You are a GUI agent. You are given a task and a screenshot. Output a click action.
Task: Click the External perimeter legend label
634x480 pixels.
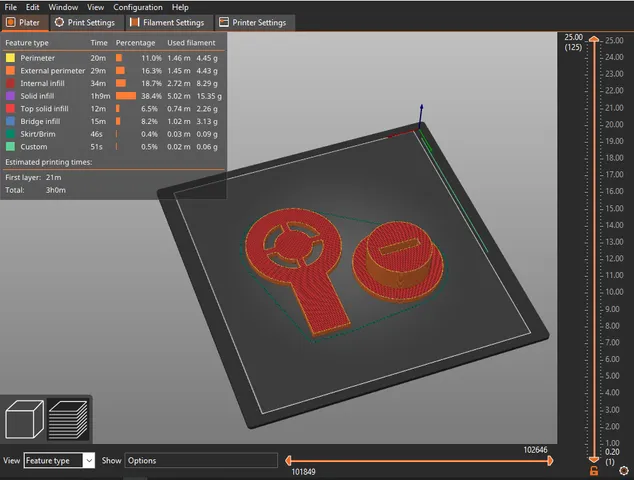coord(53,71)
